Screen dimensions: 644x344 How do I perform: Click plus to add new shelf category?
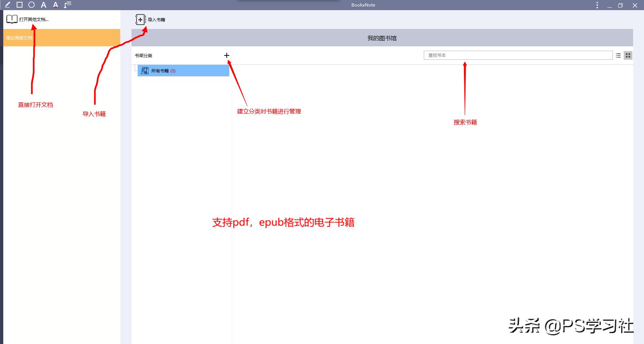(227, 55)
